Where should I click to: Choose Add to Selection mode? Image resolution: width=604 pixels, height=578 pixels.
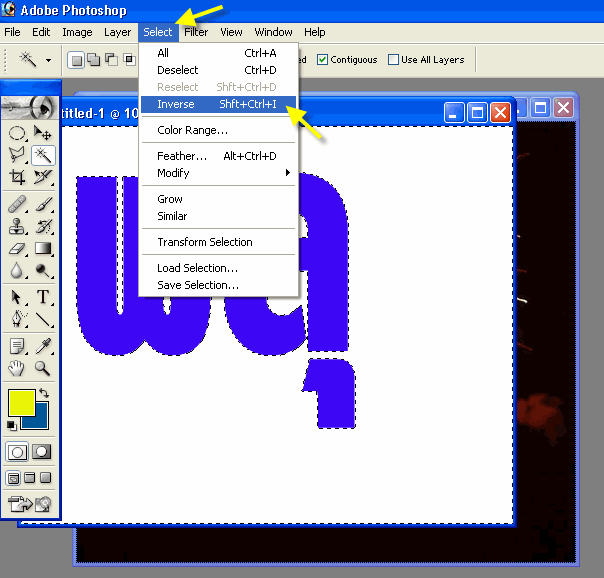[x=93, y=60]
